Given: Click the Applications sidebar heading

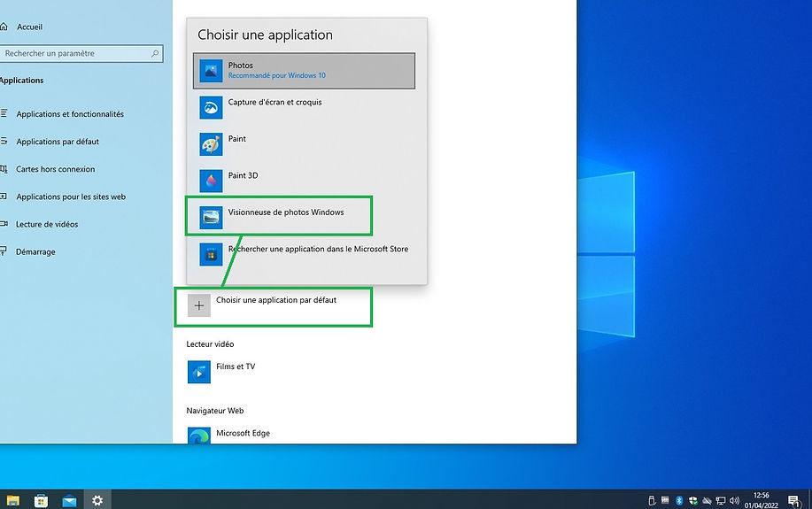Looking at the screenshot, I should coord(22,81).
